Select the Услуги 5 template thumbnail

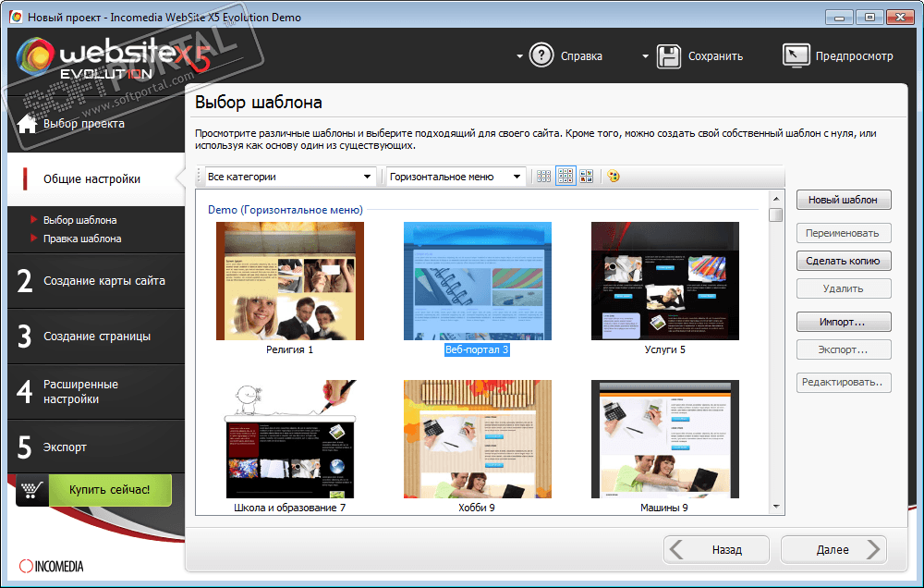(664, 281)
